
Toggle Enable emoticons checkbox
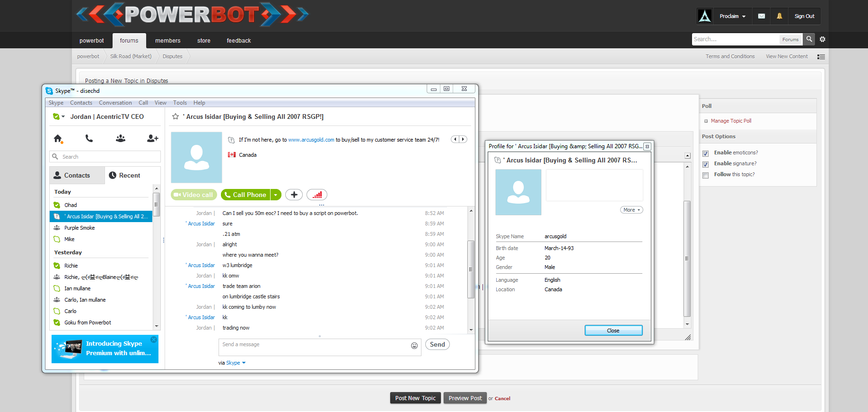[x=705, y=153]
